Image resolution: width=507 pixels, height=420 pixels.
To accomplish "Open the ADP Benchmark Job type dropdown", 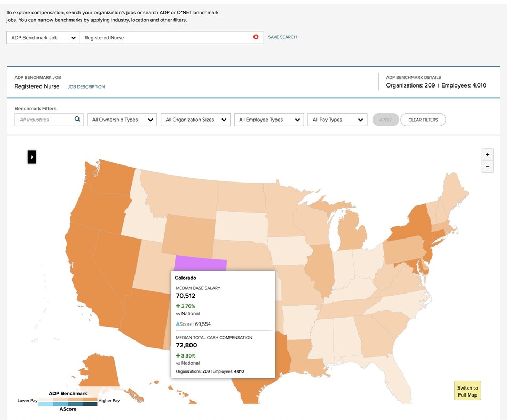I will [43, 38].
